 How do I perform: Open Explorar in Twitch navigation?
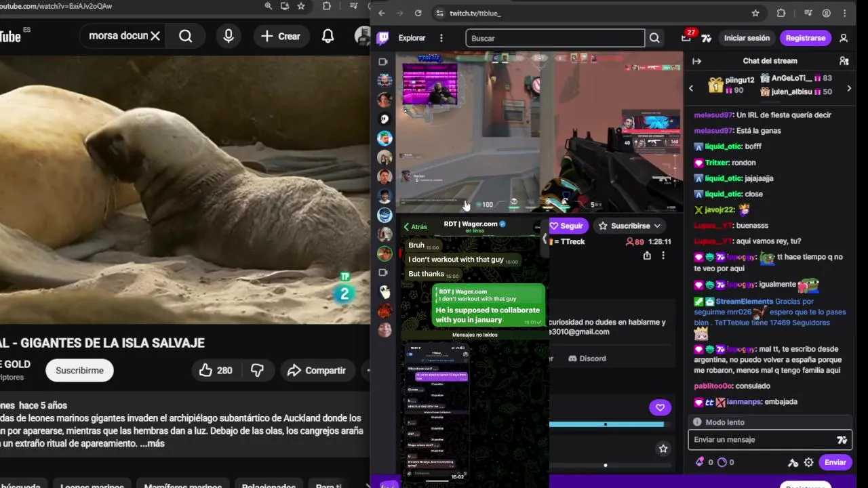pyautogui.click(x=412, y=38)
